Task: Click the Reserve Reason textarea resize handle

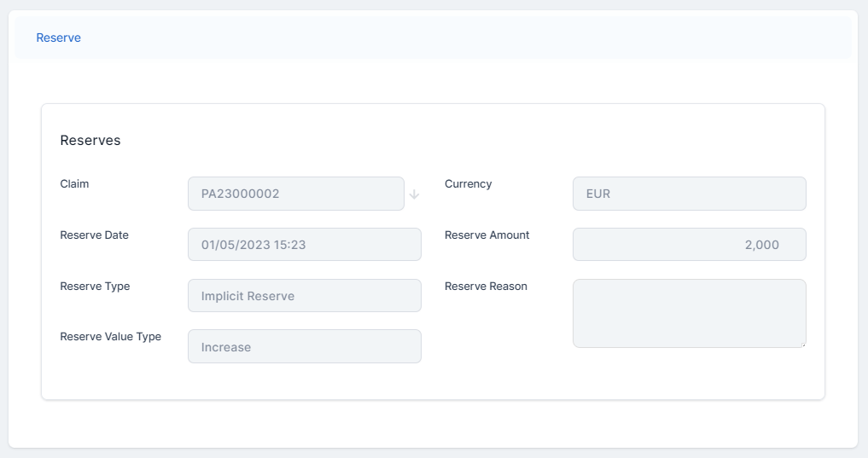Action: 802,344
